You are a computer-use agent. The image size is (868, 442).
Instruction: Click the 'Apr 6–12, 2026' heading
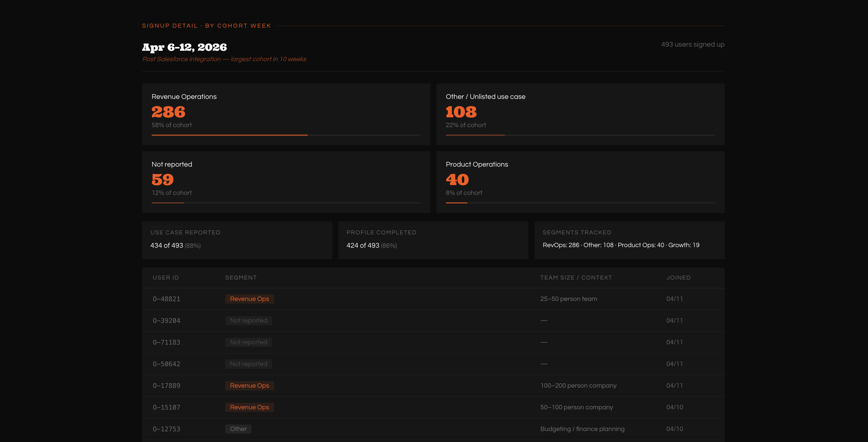[184, 47]
